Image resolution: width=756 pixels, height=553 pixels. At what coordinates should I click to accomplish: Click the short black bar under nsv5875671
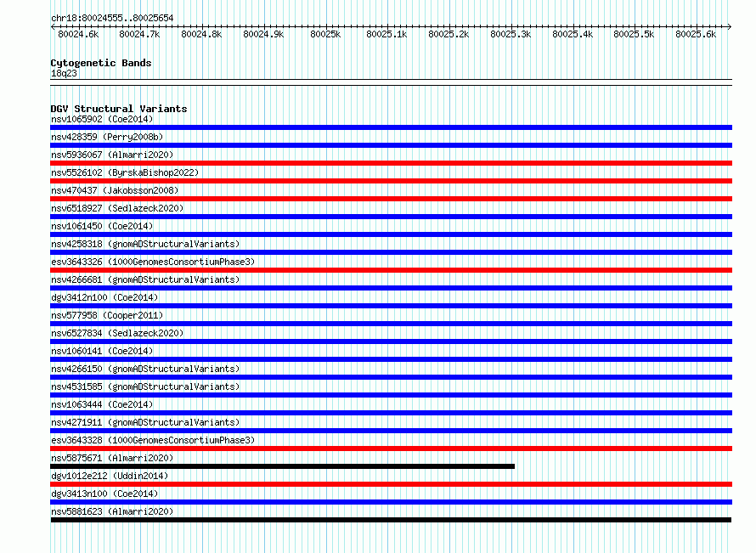[x=283, y=466]
